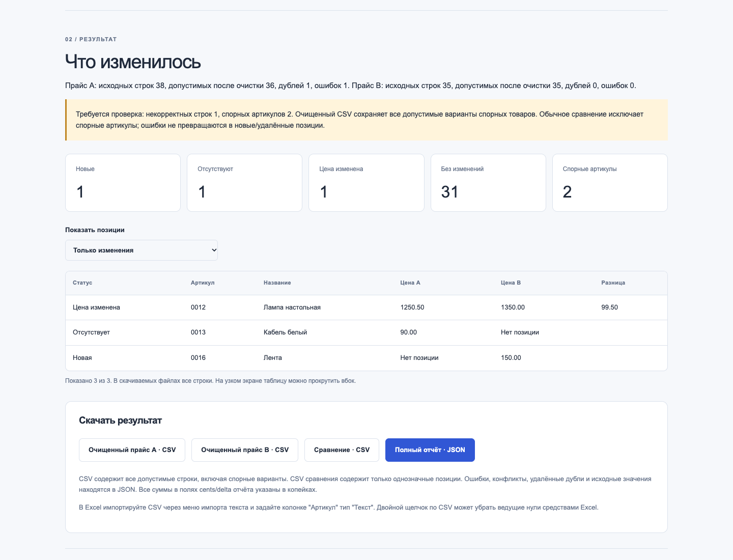
Task: Select article number "0012" in the table
Action: click(198, 307)
